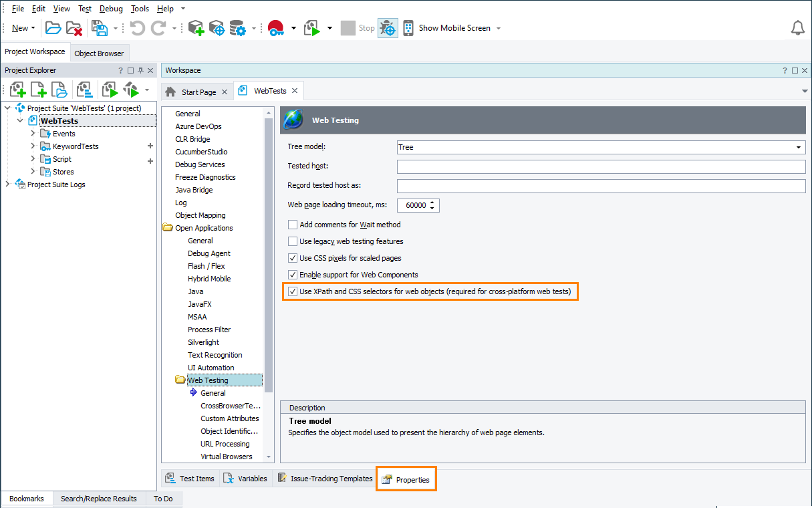Open the File menu
The image size is (812, 508).
pyautogui.click(x=18, y=9)
